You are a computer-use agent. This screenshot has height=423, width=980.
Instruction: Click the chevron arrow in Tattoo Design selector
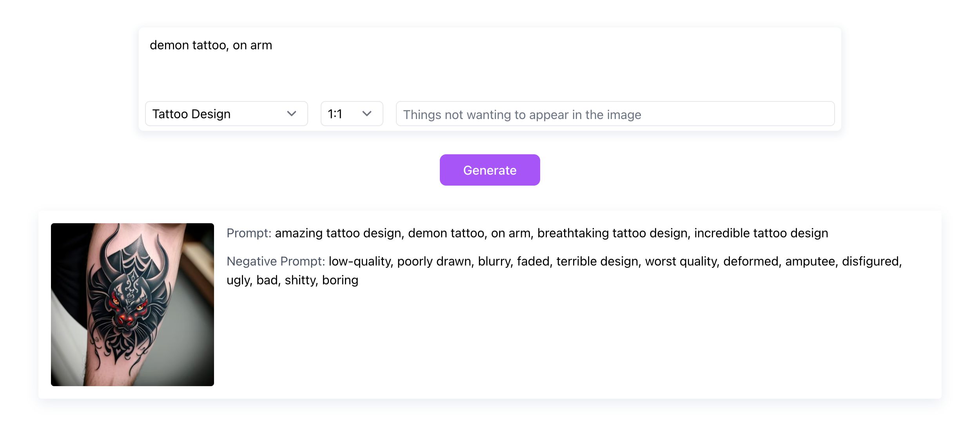pyautogui.click(x=291, y=114)
